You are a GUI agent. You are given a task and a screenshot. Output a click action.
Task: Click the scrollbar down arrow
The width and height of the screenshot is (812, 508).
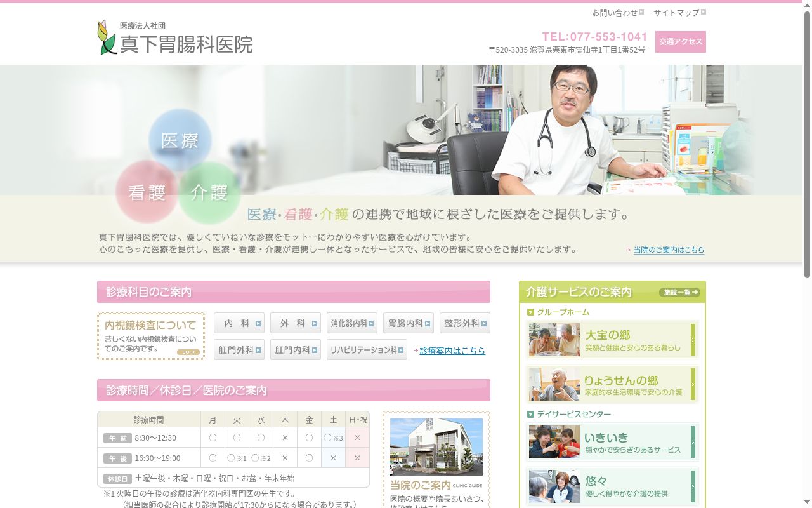807,503
